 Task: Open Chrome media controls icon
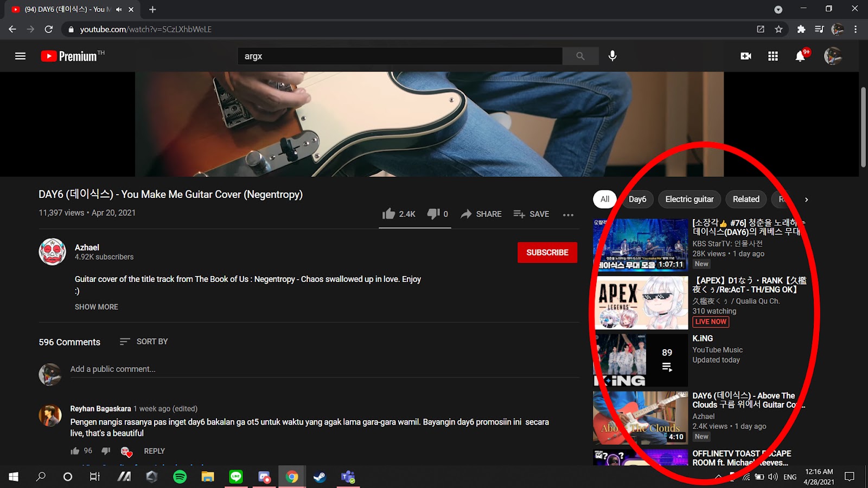click(x=819, y=29)
